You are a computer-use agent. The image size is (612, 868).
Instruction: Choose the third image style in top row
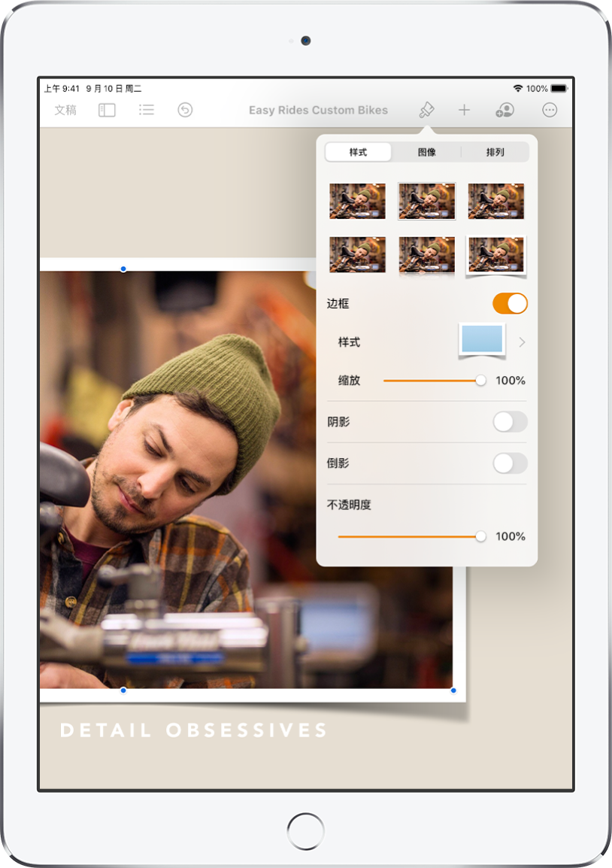495,202
